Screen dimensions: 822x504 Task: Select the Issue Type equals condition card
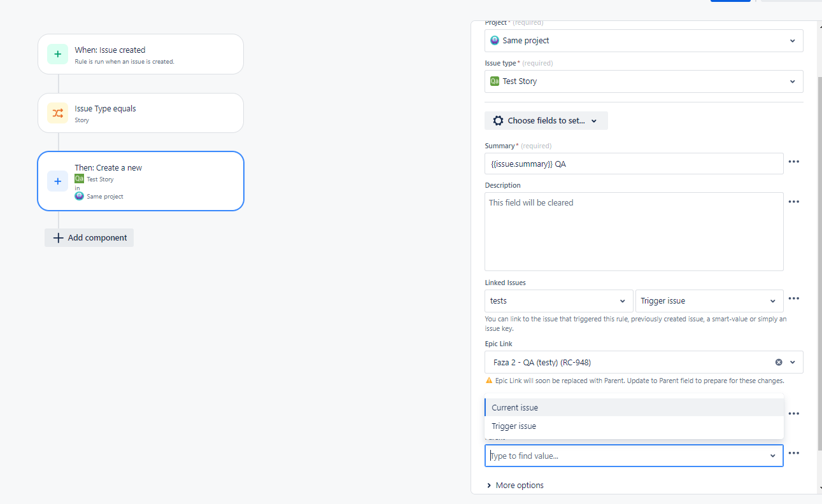pyautogui.click(x=141, y=113)
